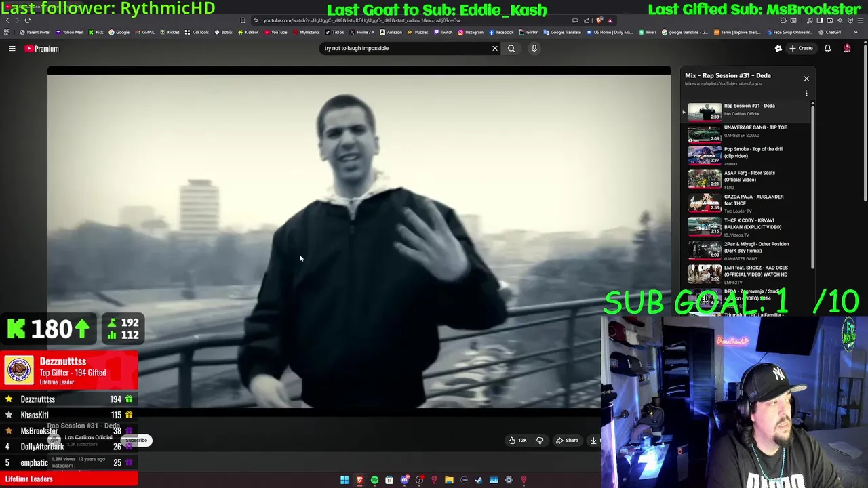Open the Facebook bookmark
868x488 pixels.
501,32
